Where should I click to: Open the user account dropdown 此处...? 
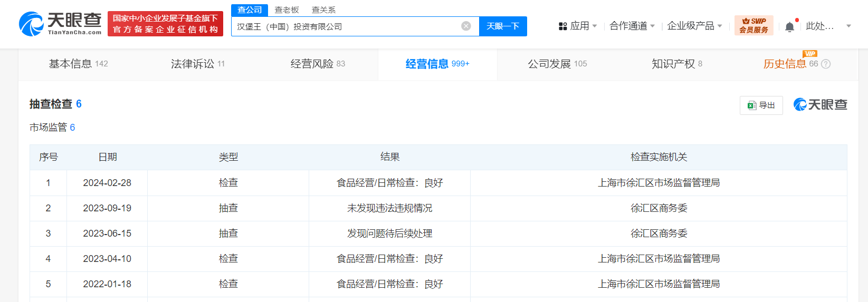pos(828,26)
